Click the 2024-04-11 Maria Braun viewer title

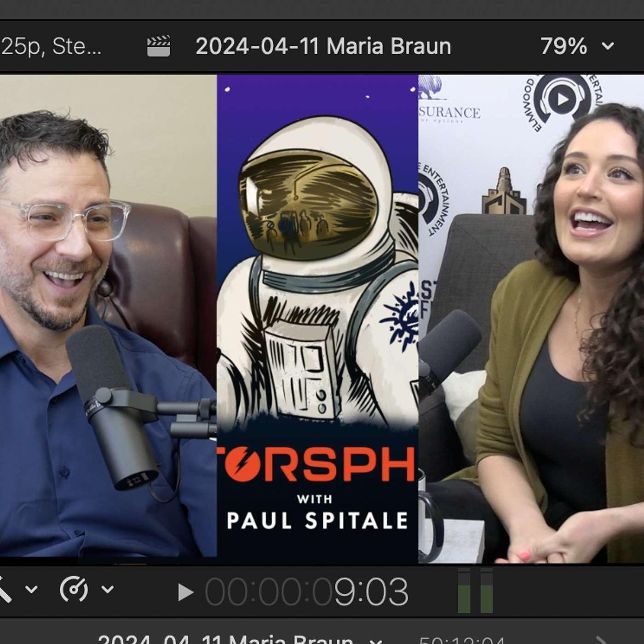pyautogui.click(x=323, y=46)
